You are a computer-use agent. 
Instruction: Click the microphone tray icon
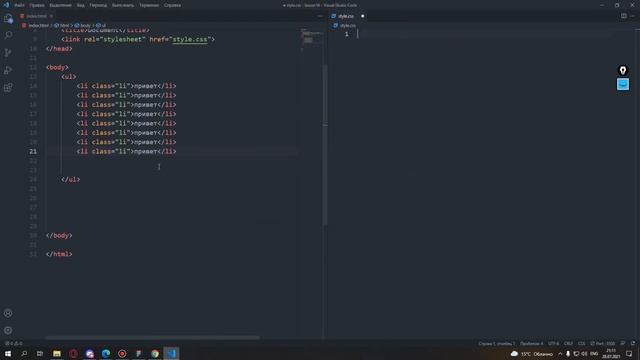pyautogui.click(x=568, y=354)
